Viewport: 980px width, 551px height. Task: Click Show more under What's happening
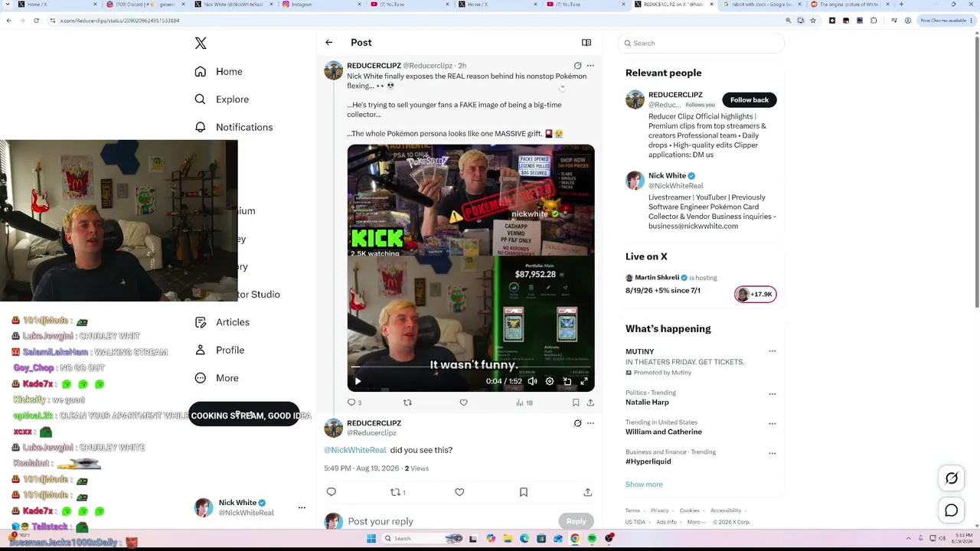(644, 484)
